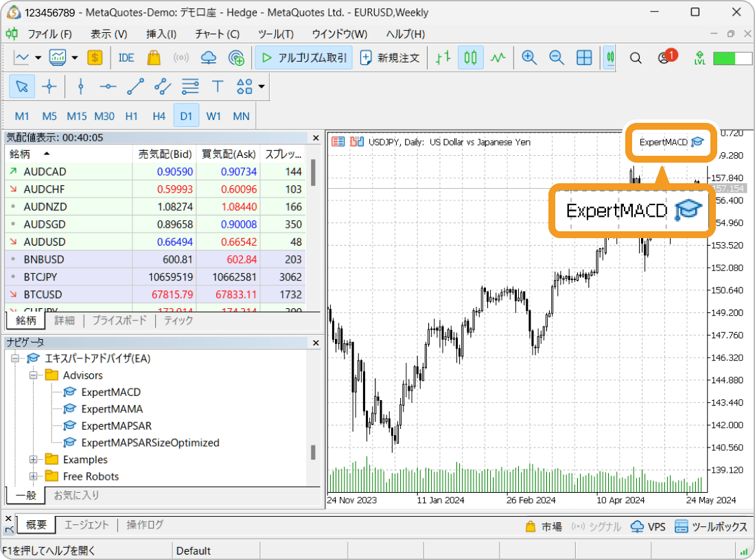Switch chart to bar chart mode

point(443,58)
